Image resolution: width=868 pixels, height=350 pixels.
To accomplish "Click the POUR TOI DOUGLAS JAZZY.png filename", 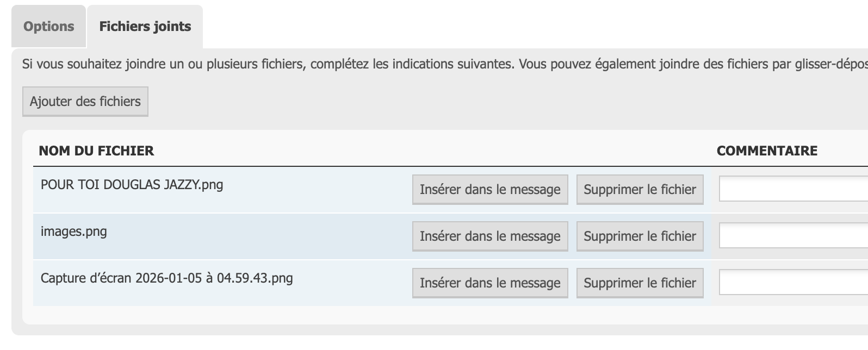I will click(132, 185).
